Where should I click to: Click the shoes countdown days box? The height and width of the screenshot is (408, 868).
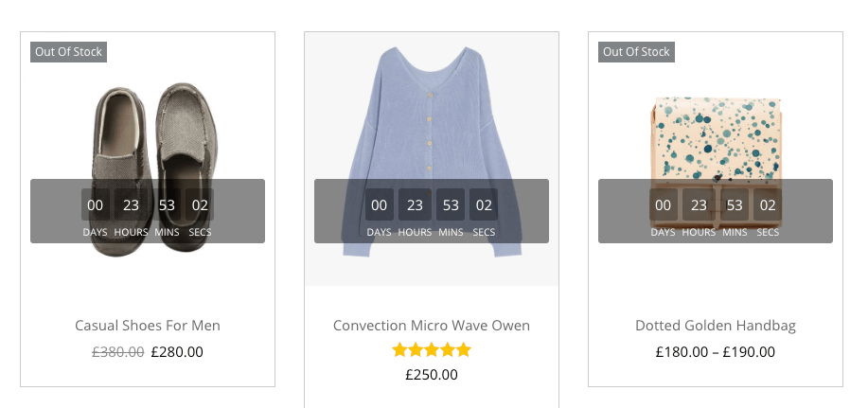96,205
